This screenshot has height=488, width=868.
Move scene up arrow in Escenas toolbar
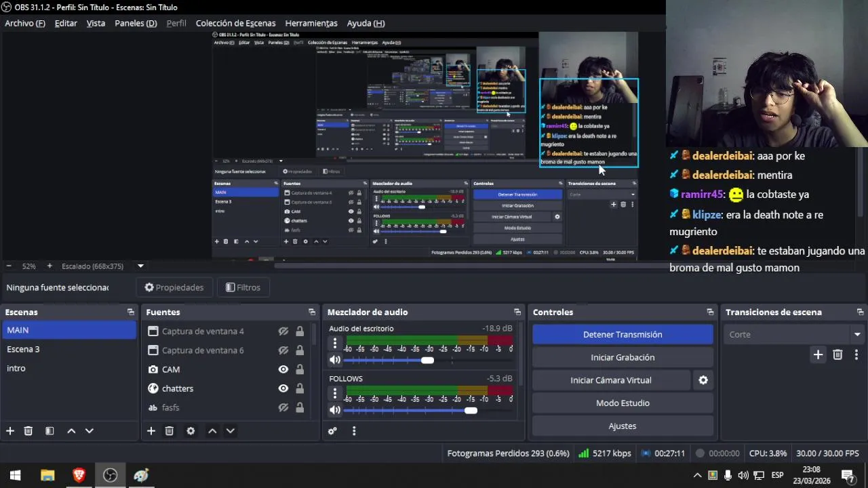(71, 431)
